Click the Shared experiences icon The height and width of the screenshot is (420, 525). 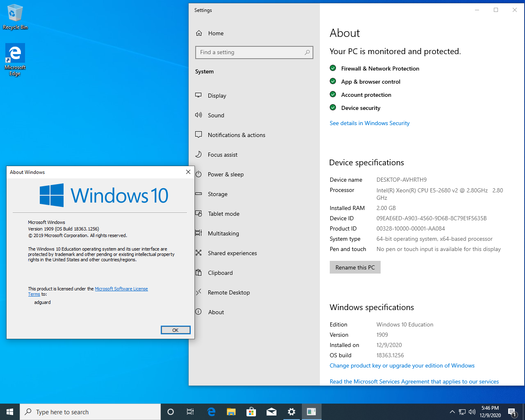click(x=199, y=253)
